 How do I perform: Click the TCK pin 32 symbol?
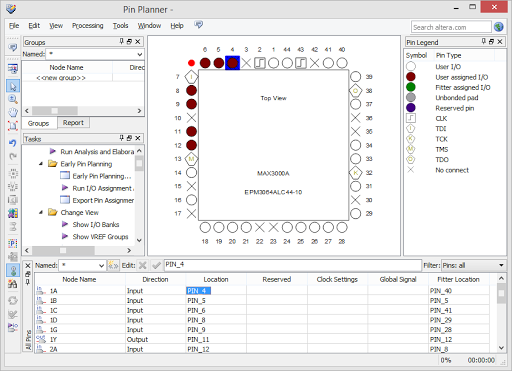tap(355, 173)
